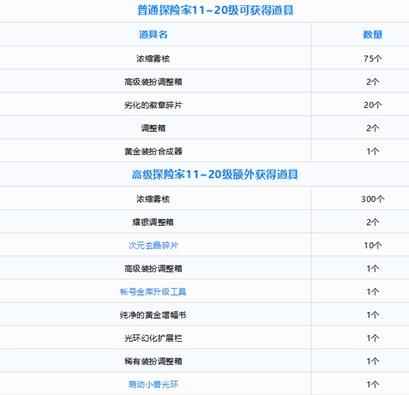Click the 高级探险家11~20级额外获得道具 heading
Viewport: 409px width, 395px height.
[215, 174]
